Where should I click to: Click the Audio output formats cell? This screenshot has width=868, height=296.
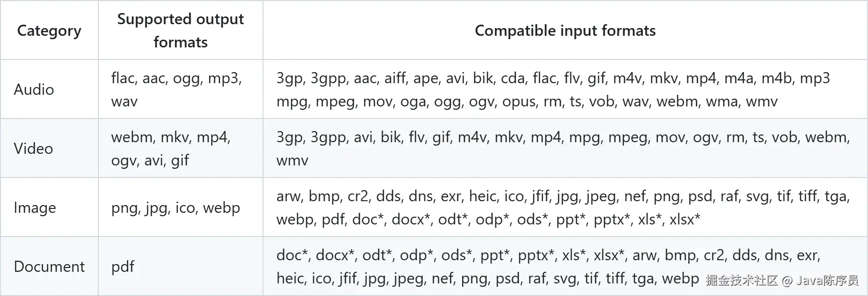click(181, 89)
